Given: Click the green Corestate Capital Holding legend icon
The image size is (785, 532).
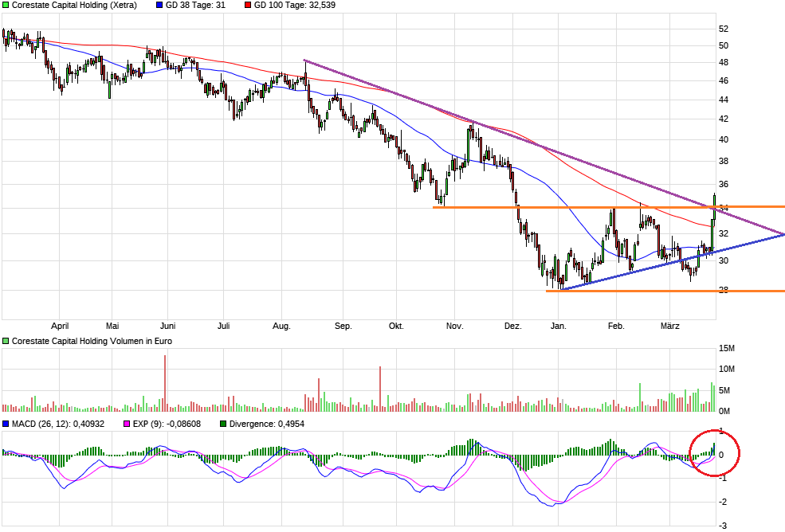Looking at the screenshot, I should 7,6.
